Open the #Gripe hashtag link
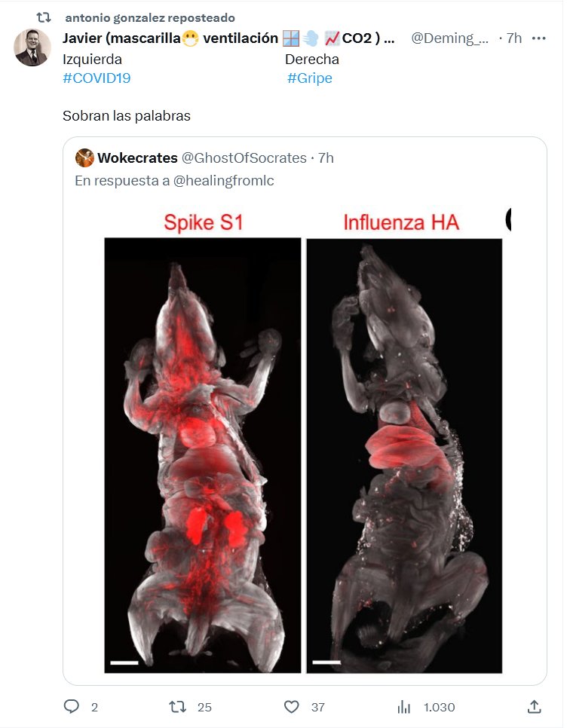 tap(309, 78)
